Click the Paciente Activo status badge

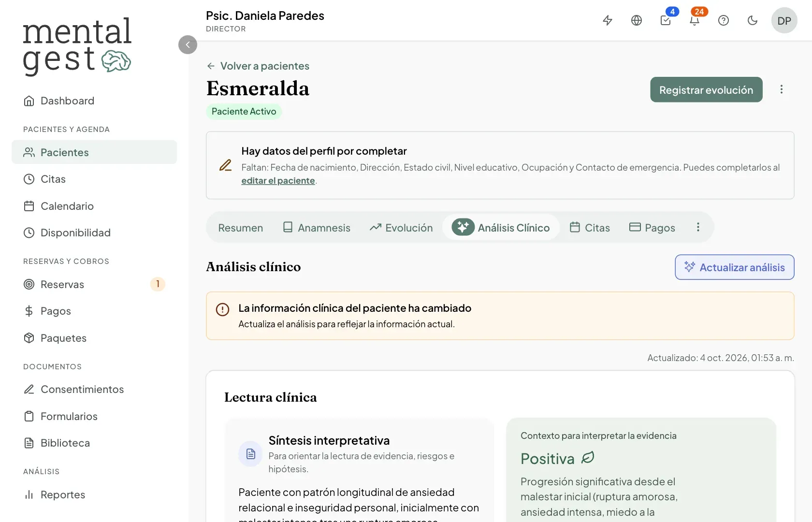(x=244, y=111)
